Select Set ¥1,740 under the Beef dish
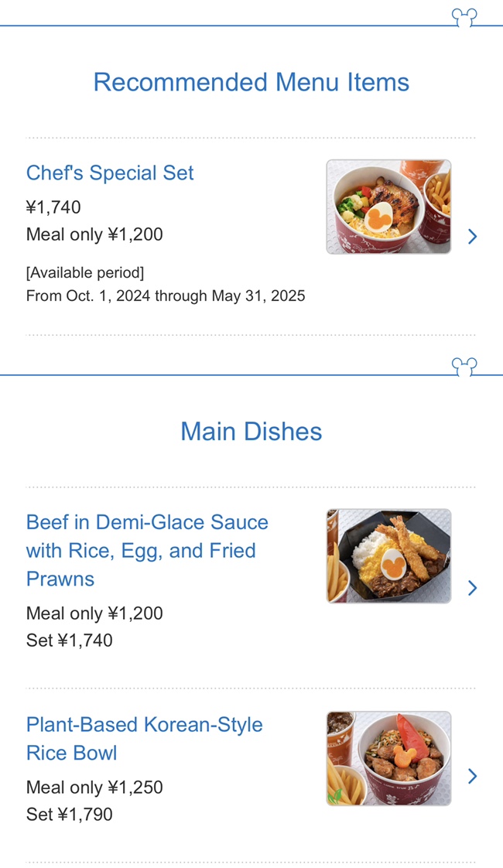Image resolution: width=503 pixels, height=868 pixels. [x=69, y=641]
